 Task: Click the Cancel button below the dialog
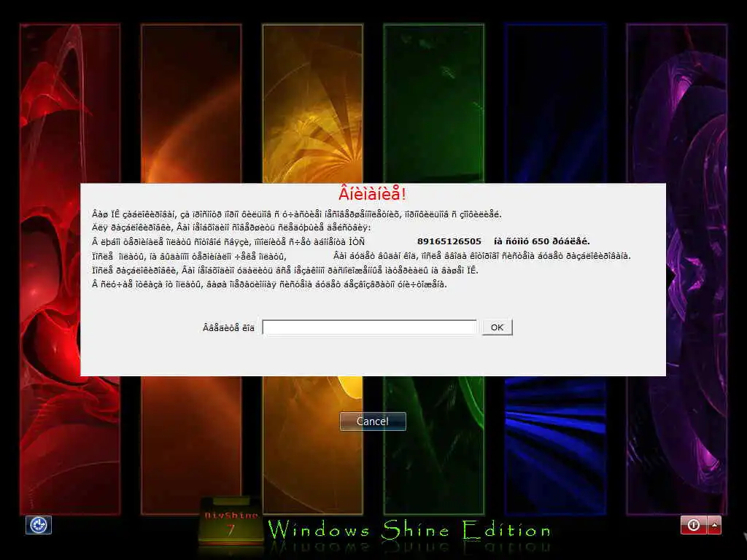point(373,421)
